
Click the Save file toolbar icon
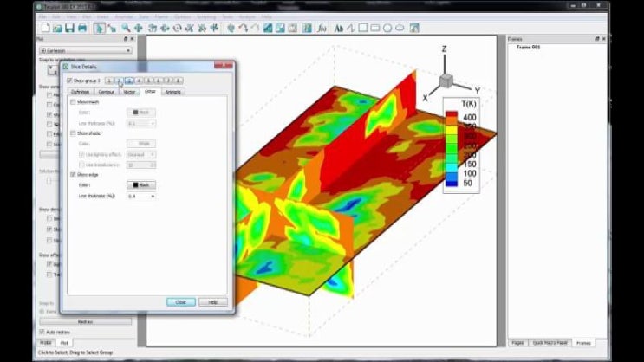[69, 28]
